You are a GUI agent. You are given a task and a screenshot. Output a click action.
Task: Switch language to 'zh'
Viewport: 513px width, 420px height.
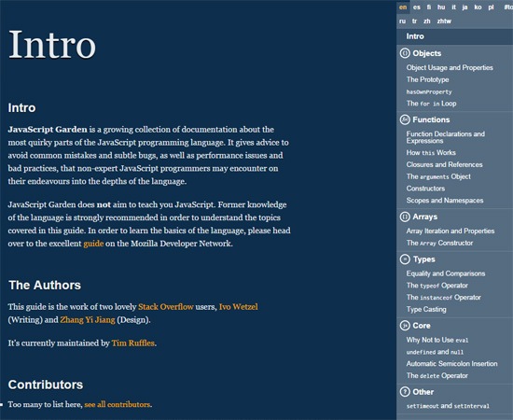click(x=426, y=21)
